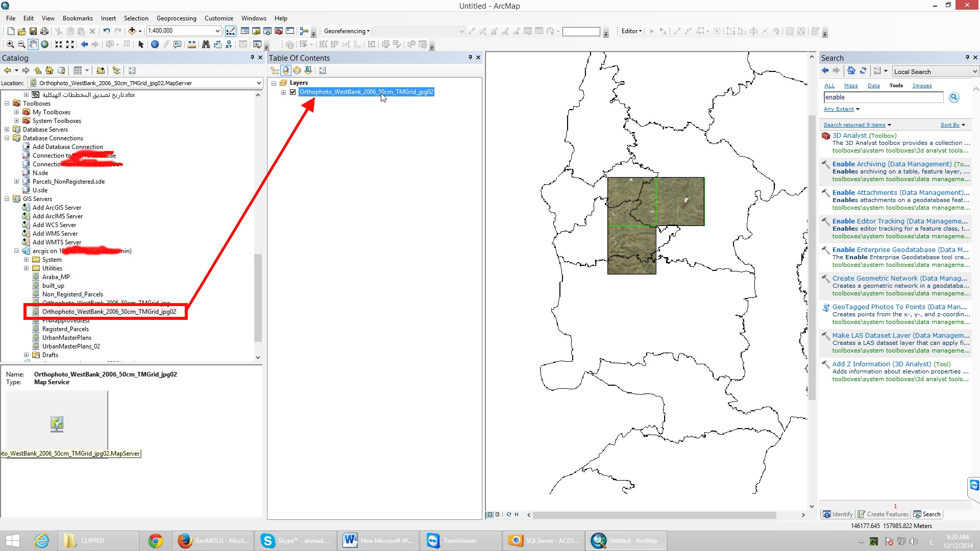Click the Search panel home icon
The width and height of the screenshot is (980, 551).
(851, 71)
